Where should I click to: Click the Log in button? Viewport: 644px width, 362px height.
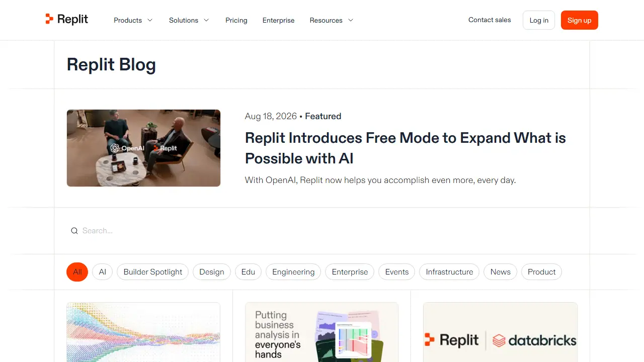539,20
